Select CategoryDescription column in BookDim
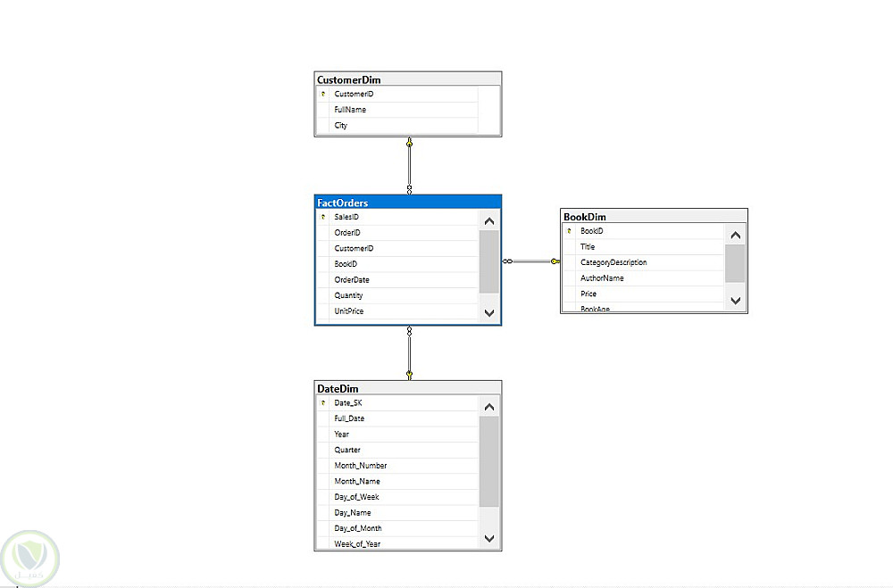 (644, 262)
